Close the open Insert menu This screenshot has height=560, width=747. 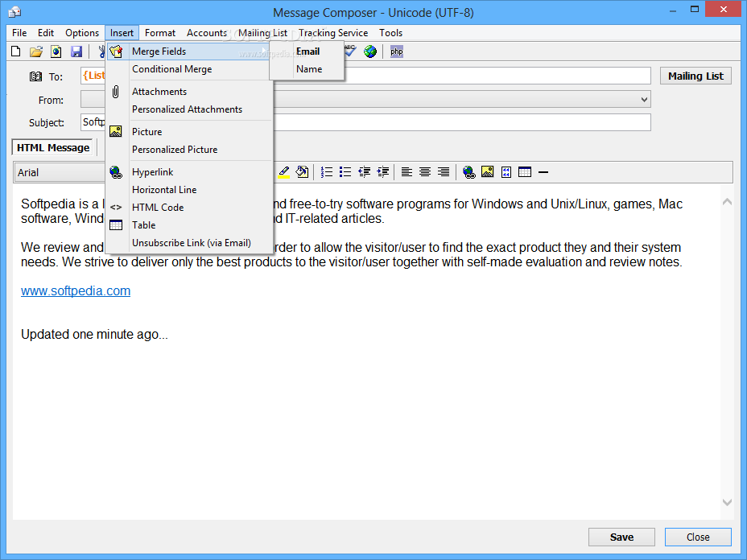point(122,33)
